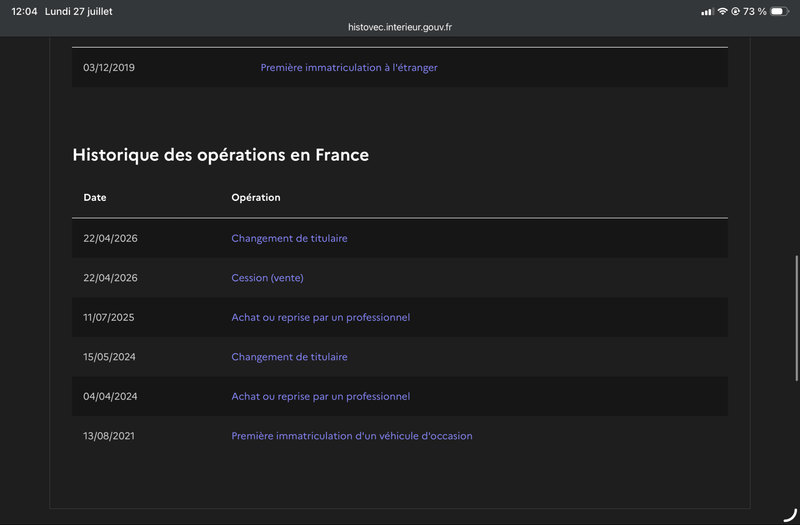The height and width of the screenshot is (525, 800).
Task: Tap the Wi-Fi icon in status bar
Action: (x=722, y=11)
